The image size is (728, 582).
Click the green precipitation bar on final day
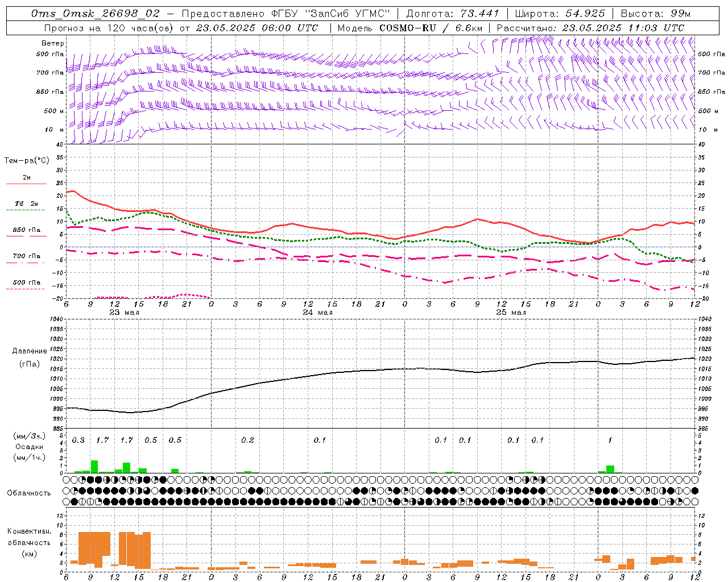610,469
